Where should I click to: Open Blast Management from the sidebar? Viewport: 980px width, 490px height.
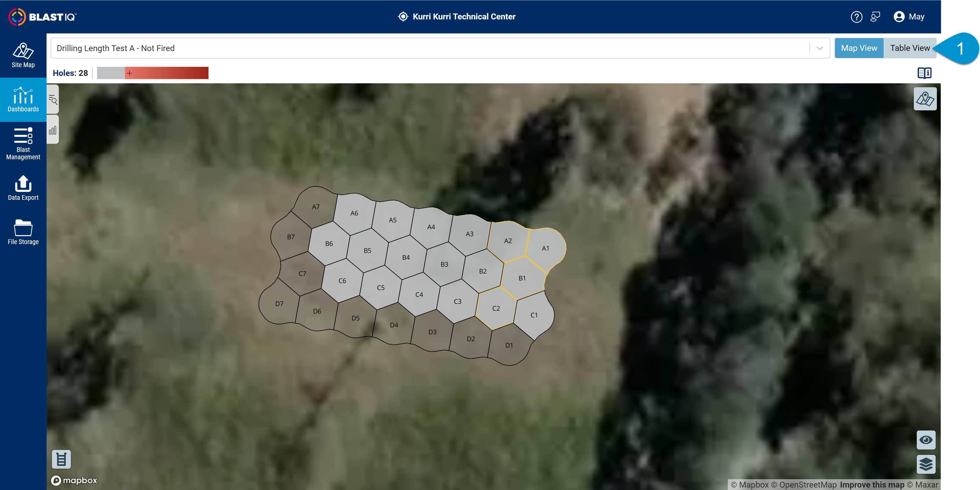(23, 144)
